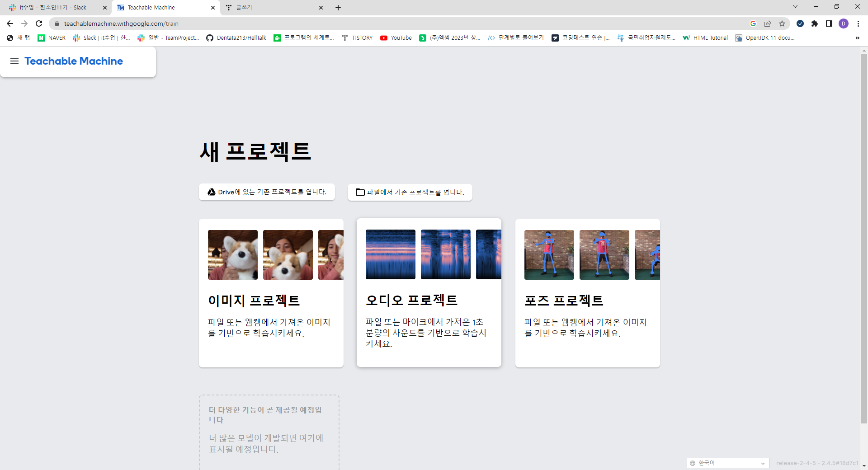
Task: Open the OpenJDK 11 docu bookmark
Action: click(x=765, y=38)
